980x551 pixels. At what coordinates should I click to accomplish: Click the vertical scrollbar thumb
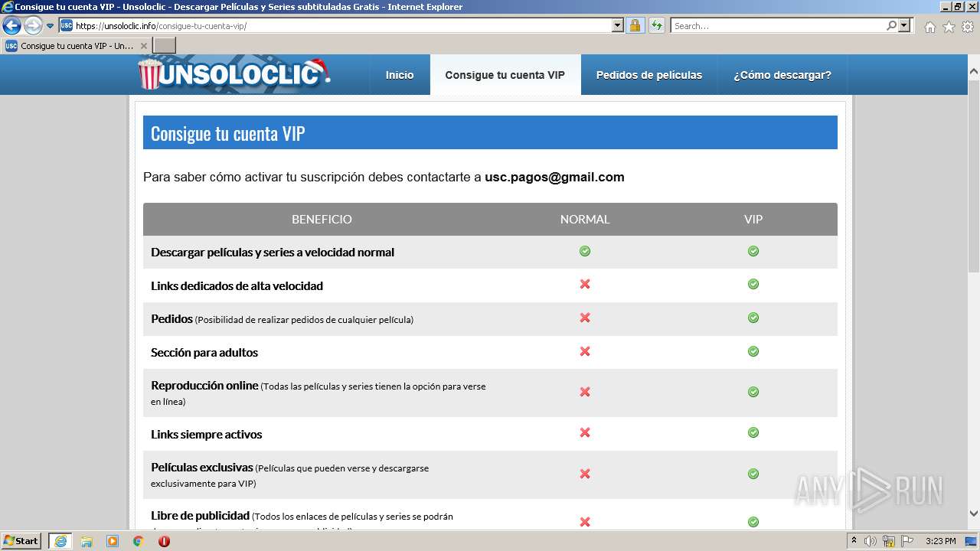(x=974, y=174)
